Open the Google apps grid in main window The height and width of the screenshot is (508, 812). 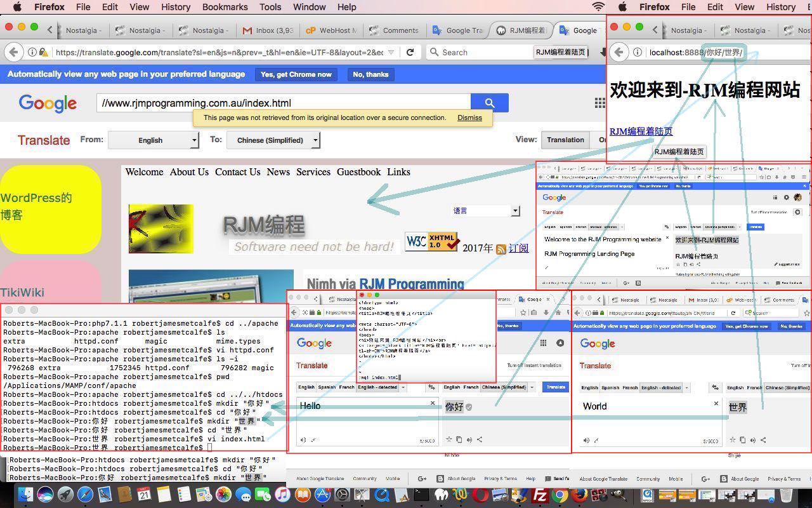599,103
